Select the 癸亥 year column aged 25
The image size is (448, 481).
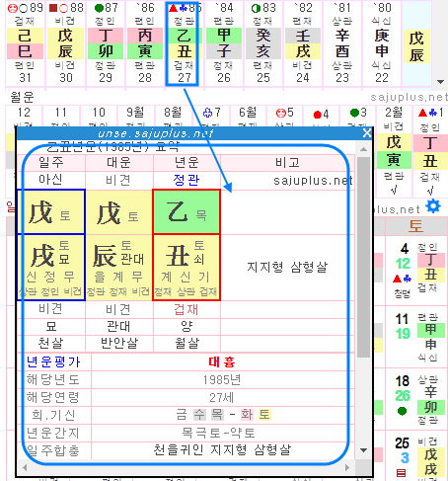263,43
